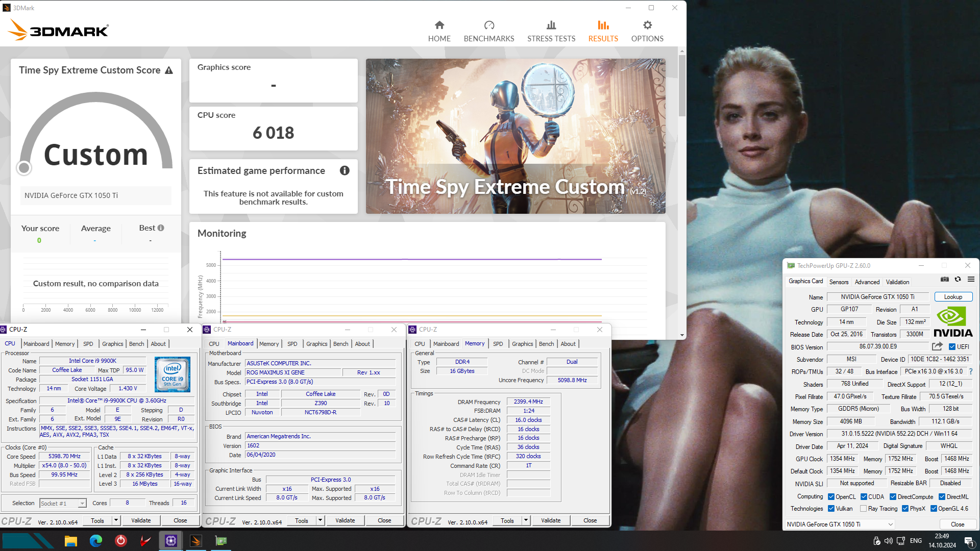The height and width of the screenshot is (551, 980).
Task: Open the 3DMark Home page
Action: pos(439,31)
